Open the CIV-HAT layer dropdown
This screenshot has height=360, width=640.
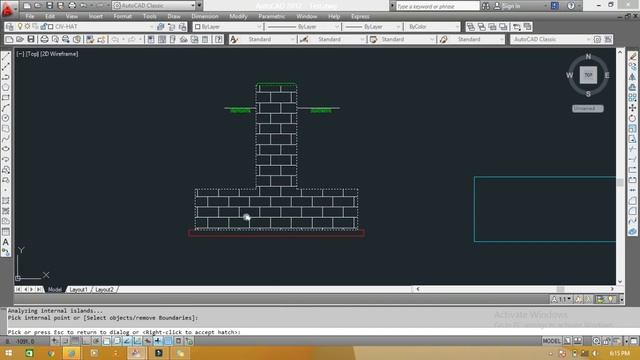[152, 27]
